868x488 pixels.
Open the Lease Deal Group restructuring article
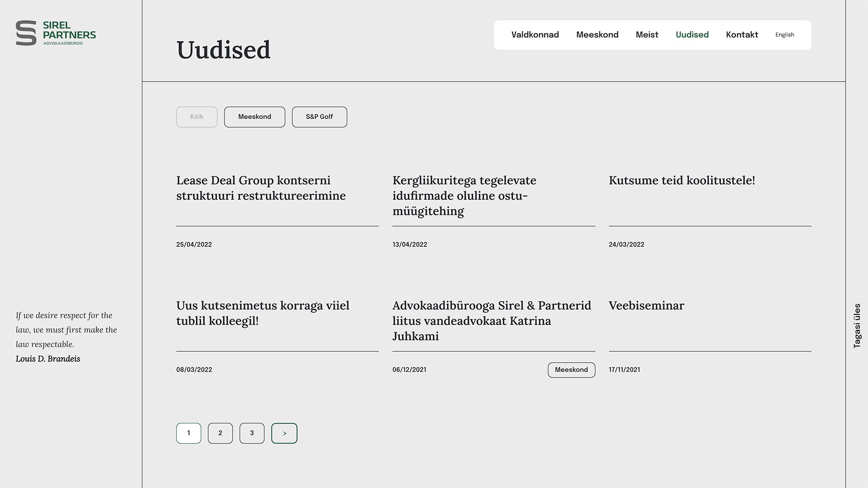[x=261, y=188]
